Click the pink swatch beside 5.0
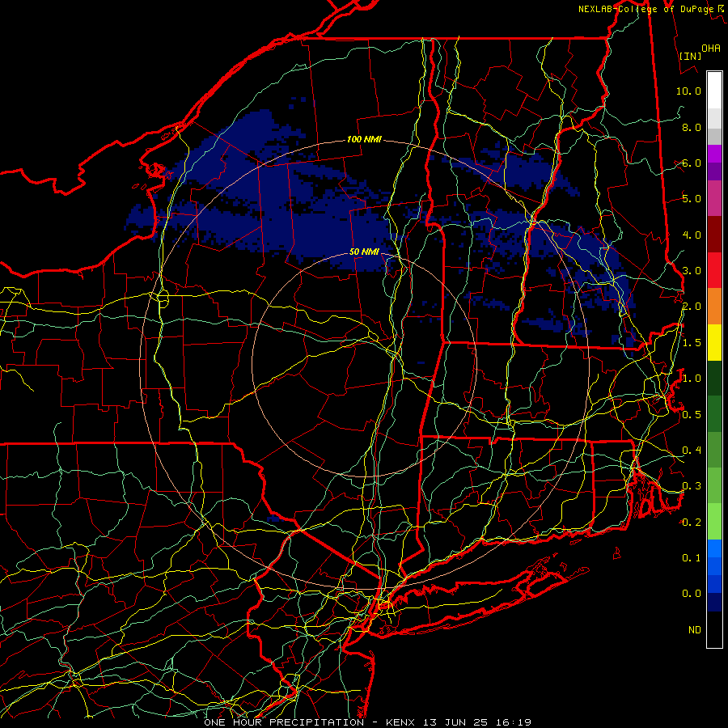 pos(714,198)
